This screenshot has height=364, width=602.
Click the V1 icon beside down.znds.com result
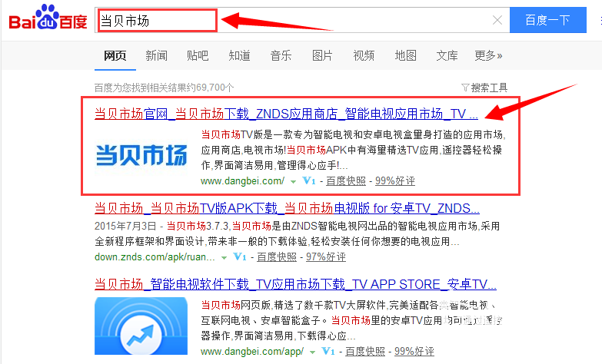click(240, 256)
